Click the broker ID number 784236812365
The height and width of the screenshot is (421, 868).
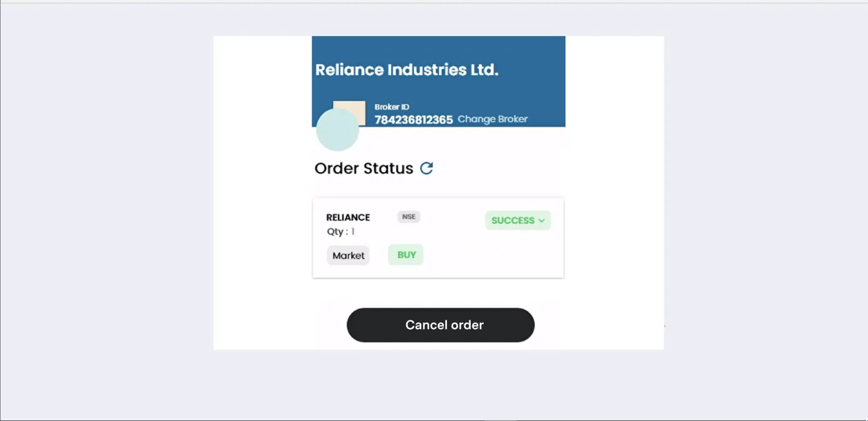tap(414, 120)
